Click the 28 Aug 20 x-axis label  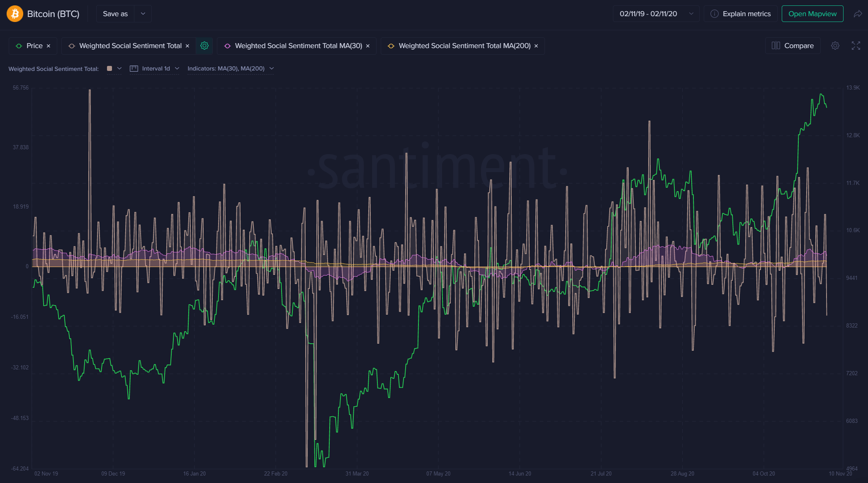pos(682,473)
